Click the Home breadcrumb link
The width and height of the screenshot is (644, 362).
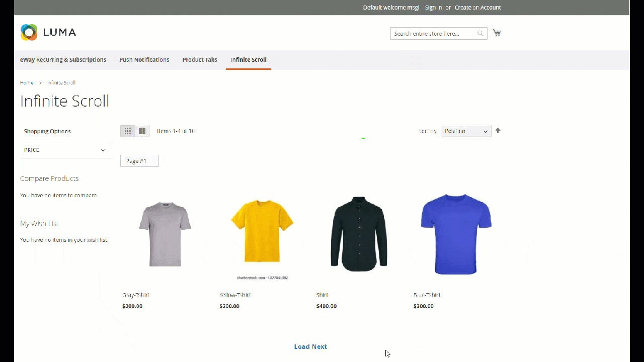click(x=27, y=82)
